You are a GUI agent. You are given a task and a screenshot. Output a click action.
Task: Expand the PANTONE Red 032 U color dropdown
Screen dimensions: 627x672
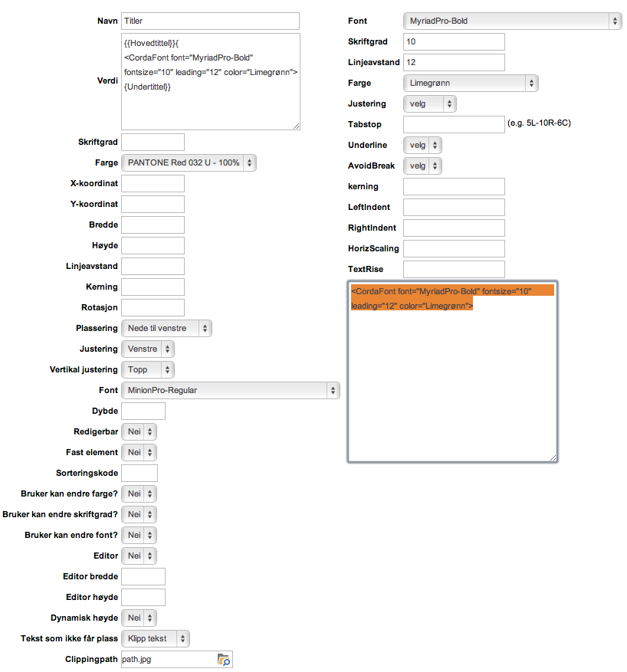(x=189, y=162)
